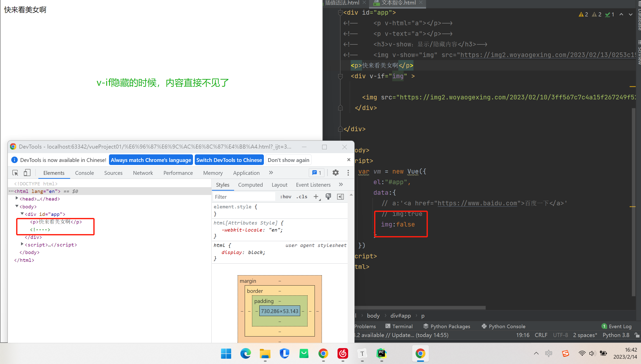The image size is (641, 364).
Task: Click the issues counter badge showing 1
Action: [317, 173]
